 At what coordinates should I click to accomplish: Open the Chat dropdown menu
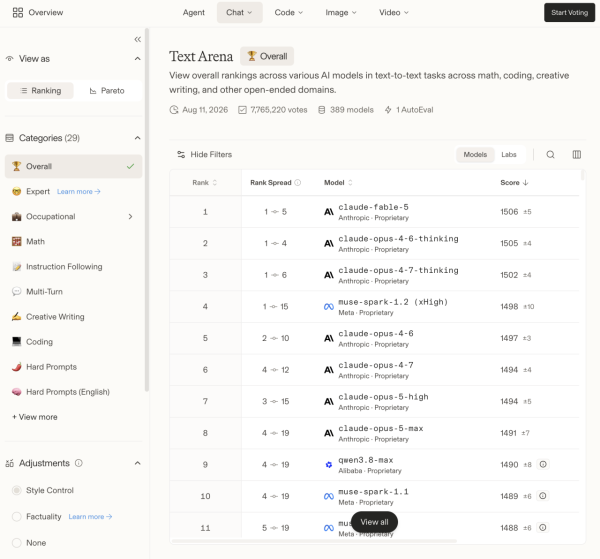click(x=240, y=13)
